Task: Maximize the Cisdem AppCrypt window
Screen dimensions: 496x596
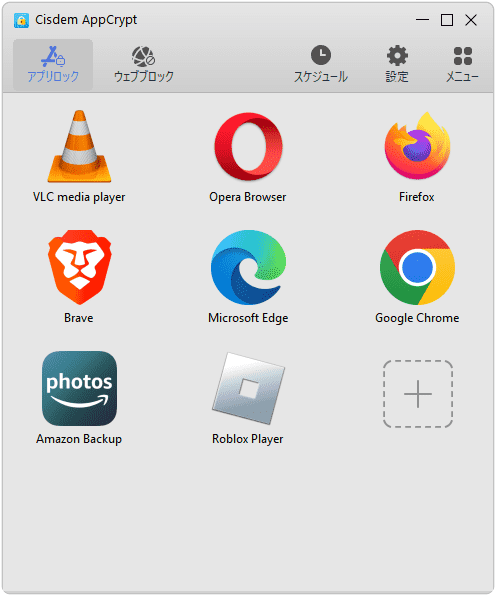Action: pos(447,20)
